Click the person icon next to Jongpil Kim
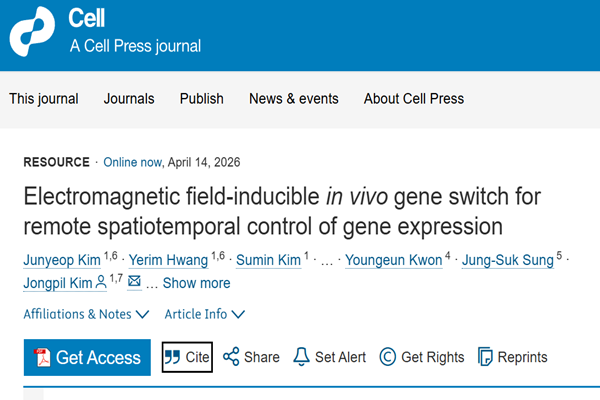 coord(100,283)
